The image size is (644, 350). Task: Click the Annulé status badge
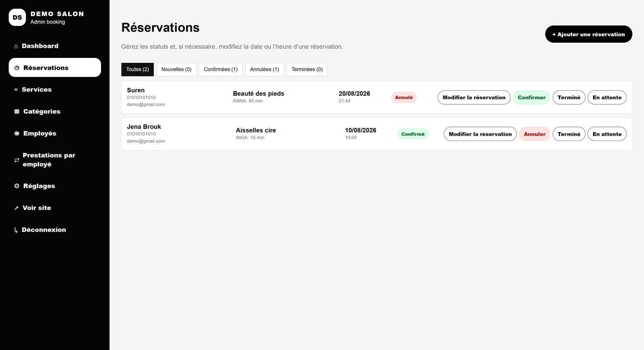(x=404, y=97)
